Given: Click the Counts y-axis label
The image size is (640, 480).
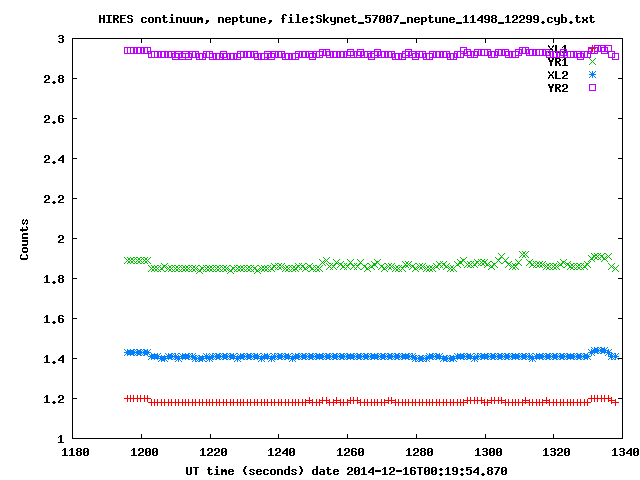Looking at the screenshot, I should click(x=24, y=239).
